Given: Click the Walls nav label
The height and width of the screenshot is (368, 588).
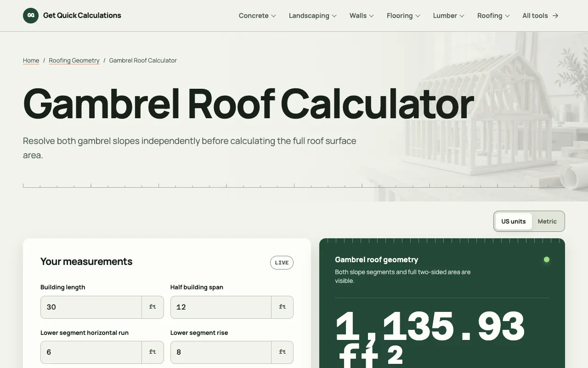Looking at the screenshot, I should click(358, 16).
